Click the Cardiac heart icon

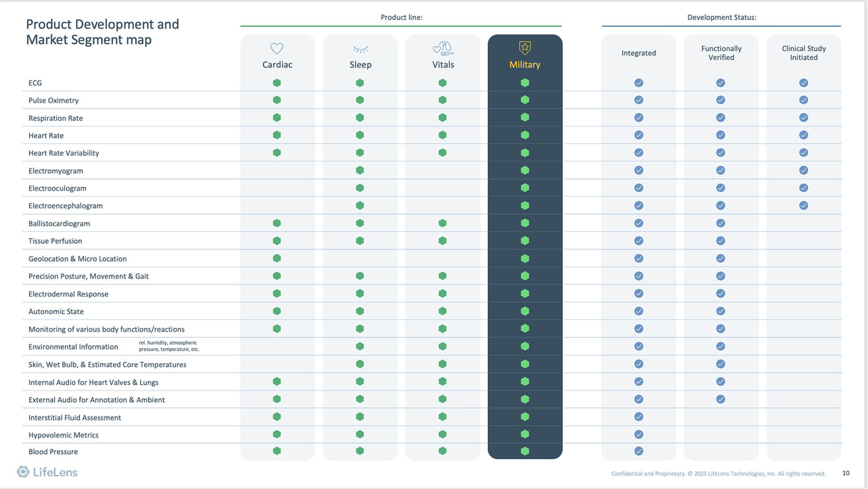277,49
